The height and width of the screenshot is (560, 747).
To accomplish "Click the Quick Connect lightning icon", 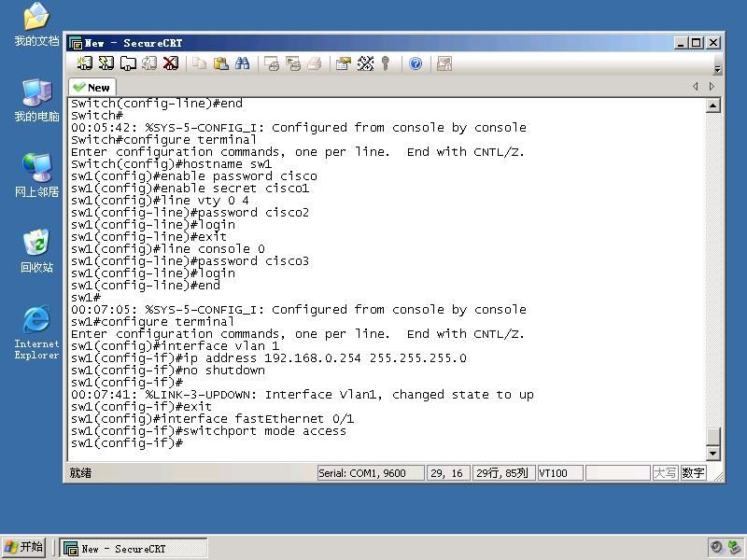I will [x=106, y=63].
